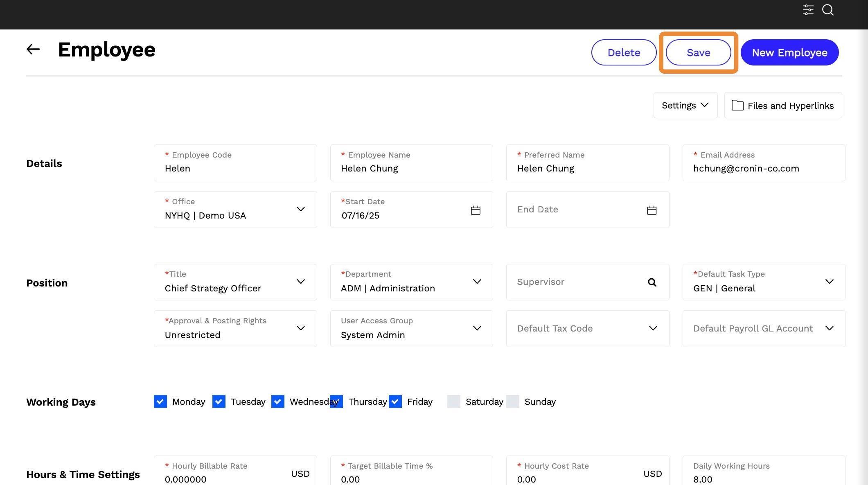This screenshot has height=485, width=868.
Task: Expand Approval & Posting Rights dropdown
Action: coord(235,329)
